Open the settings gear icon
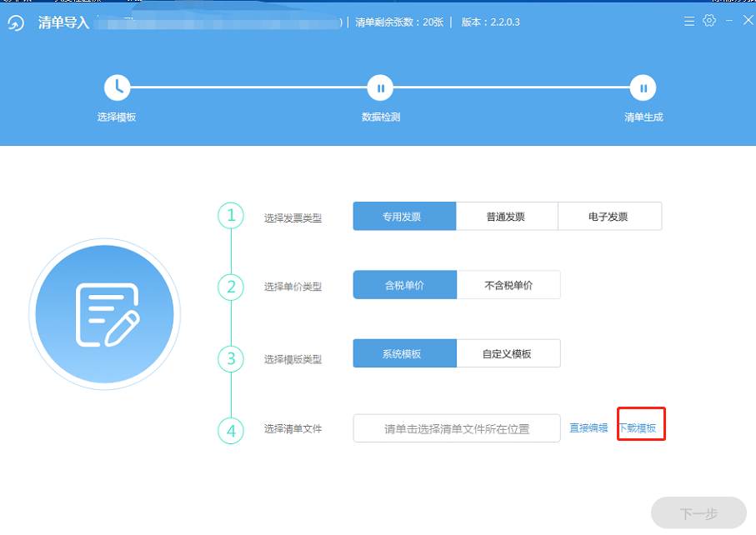The height and width of the screenshot is (535, 756). coord(709,21)
